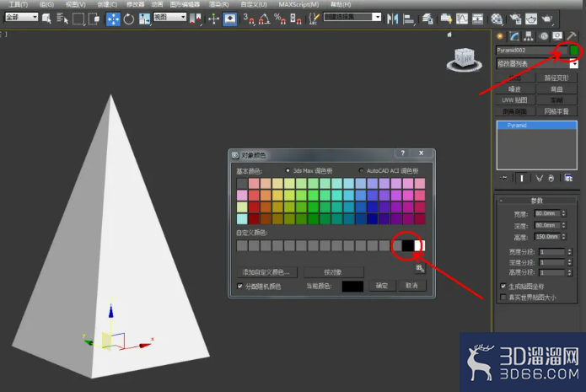The image size is (586, 392).
Task: Switch to the Modify panel icon
Action: 514,36
